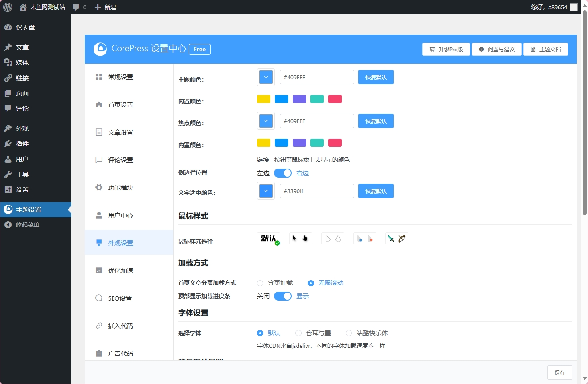This screenshot has height=384, width=588.
Task: Open the 功能模块 tab
Action: [129, 188]
